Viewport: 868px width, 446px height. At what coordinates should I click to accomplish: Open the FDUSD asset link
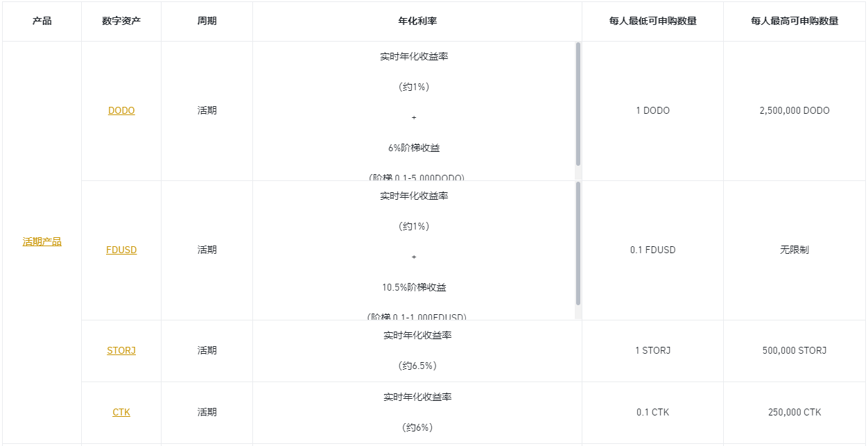point(121,250)
